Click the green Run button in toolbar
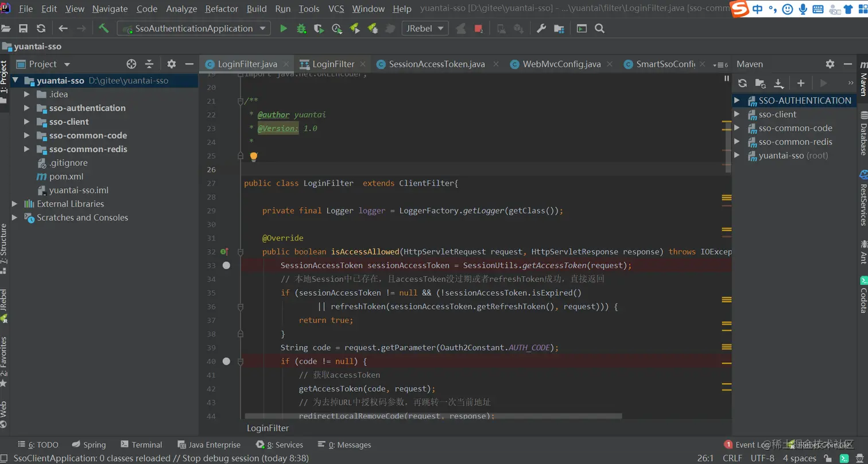The image size is (868, 464). click(x=283, y=28)
